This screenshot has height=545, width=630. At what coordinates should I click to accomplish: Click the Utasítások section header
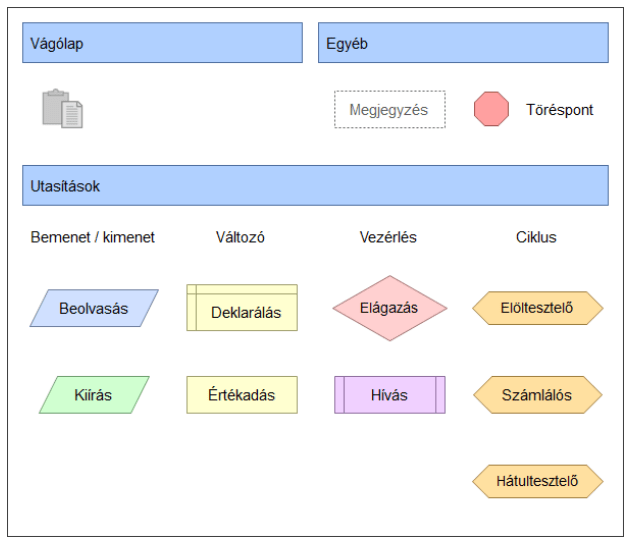pos(315,186)
